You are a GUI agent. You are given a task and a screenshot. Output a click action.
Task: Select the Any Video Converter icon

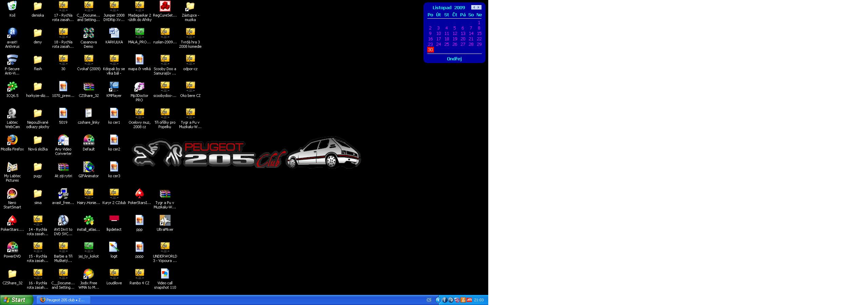pyautogui.click(x=63, y=140)
